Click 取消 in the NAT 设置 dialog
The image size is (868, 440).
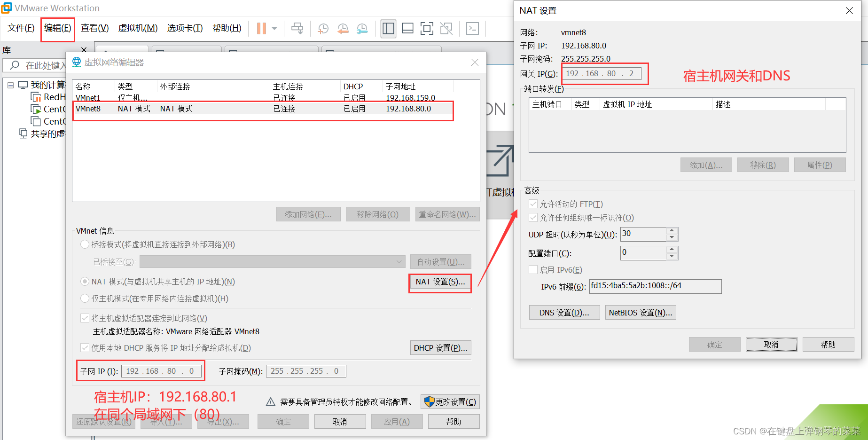click(771, 345)
